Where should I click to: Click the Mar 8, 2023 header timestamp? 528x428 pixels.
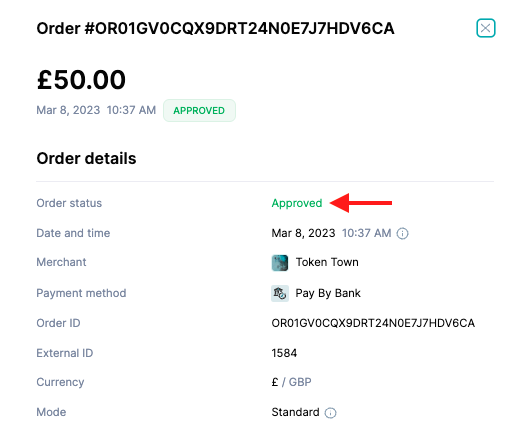(68, 110)
